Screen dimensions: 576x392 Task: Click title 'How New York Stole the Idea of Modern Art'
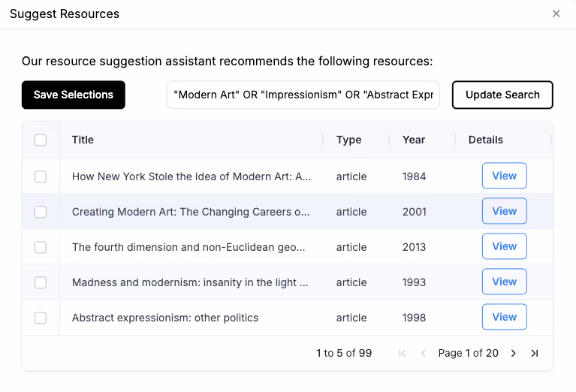click(x=191, y=176)
